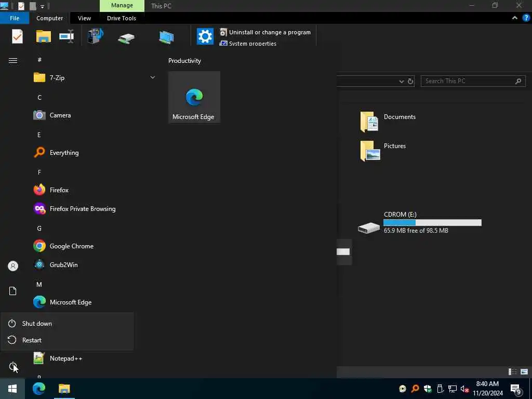Open Explorer Help question mark

point(526,18)
